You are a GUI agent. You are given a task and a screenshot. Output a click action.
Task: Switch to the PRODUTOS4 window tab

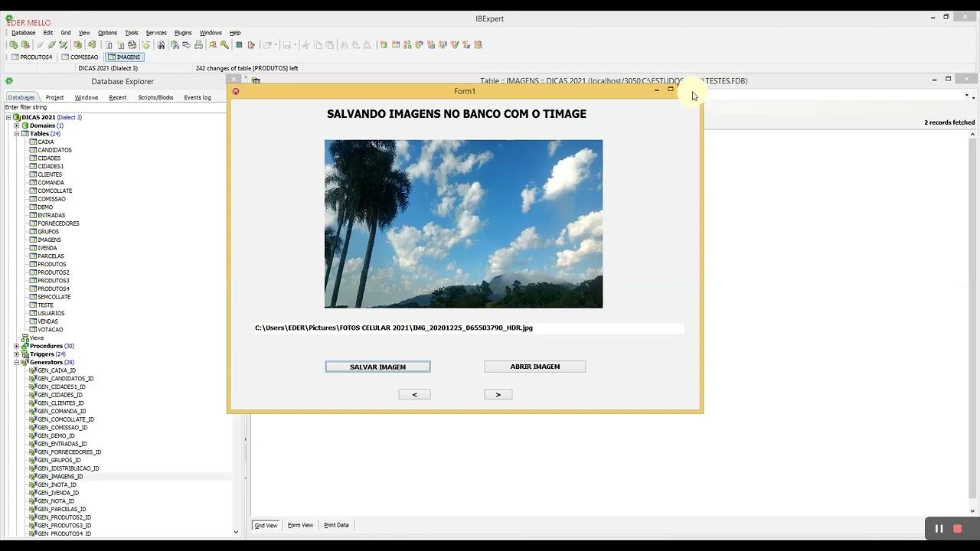(x=31, y=57)
